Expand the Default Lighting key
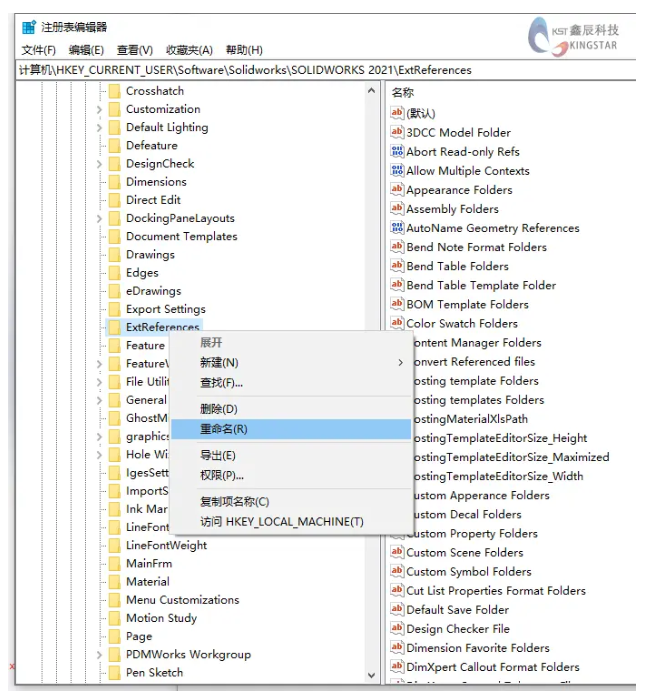 99,128
